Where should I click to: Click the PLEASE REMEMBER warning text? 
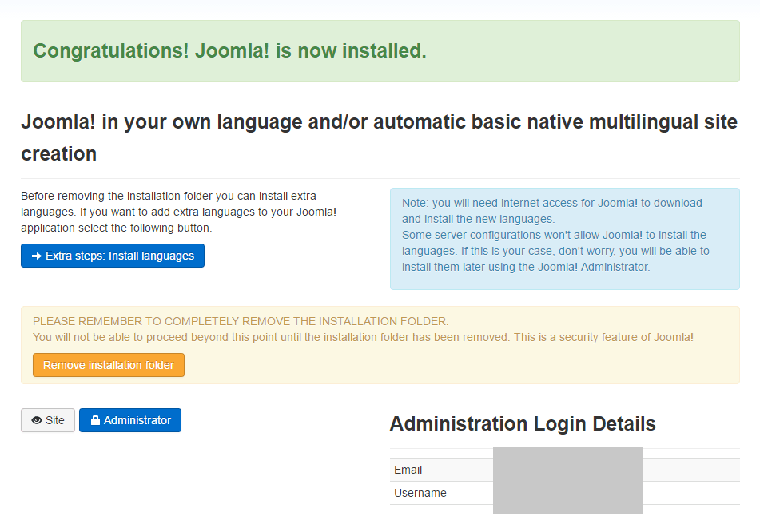click(x=241, y=321)
